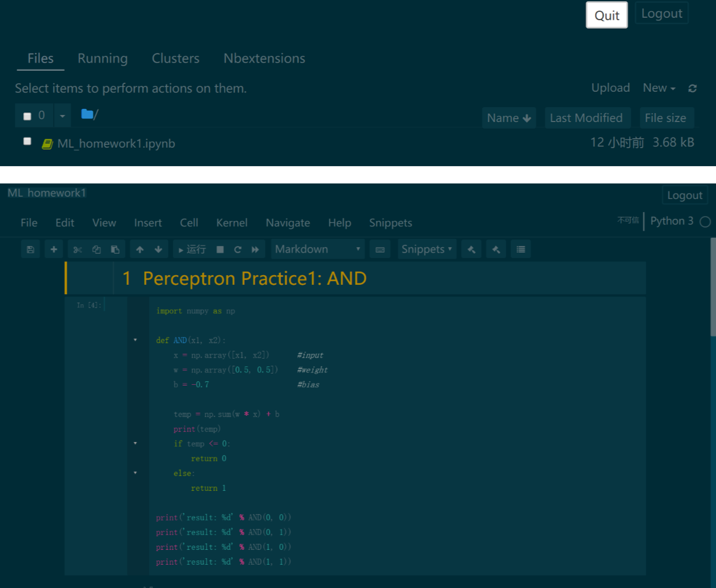Screen dimensions: 716x588
Task: Interrupt the kernel with the stop square icon
Action: click(x=220, y=249)
